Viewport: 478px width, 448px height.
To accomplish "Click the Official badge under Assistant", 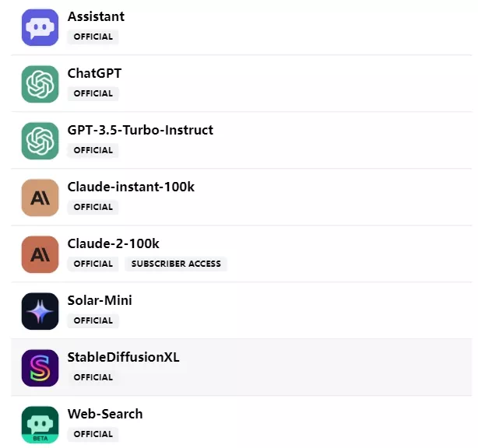I will point(93,37).
